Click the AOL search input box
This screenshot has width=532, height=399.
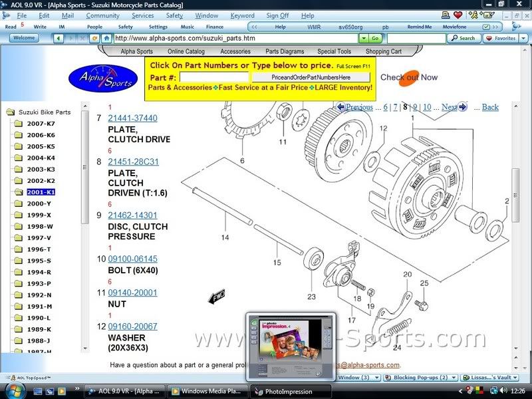tap(416, 39)
